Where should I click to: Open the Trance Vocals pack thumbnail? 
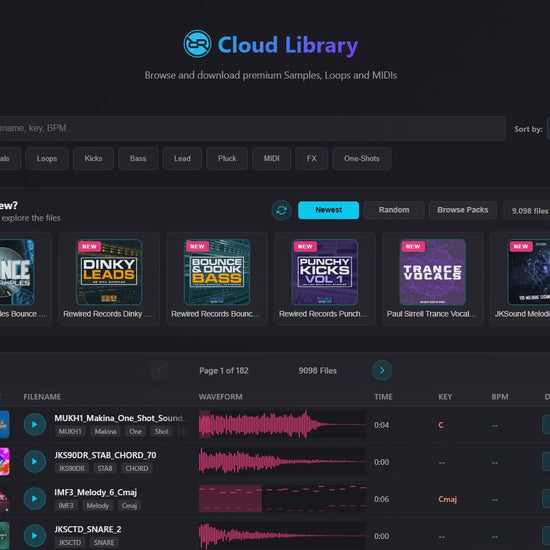(x=432, y=272)
